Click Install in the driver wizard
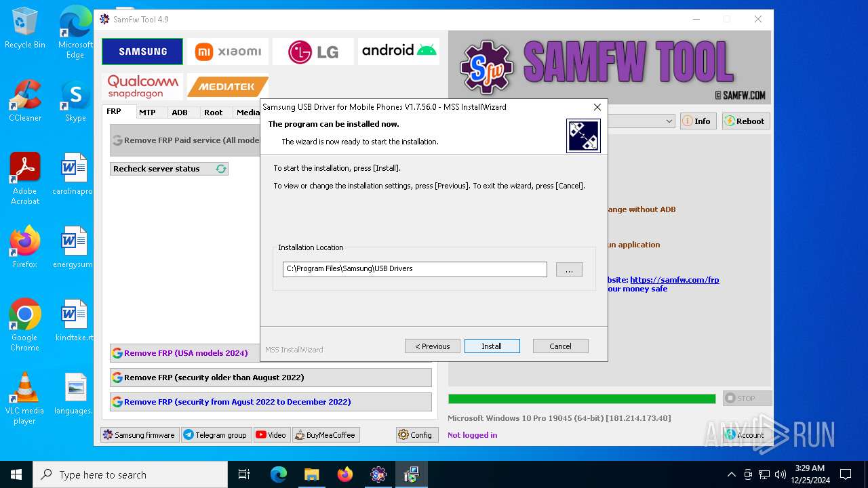This screenshot has height=488, width=868. point(492,346)
